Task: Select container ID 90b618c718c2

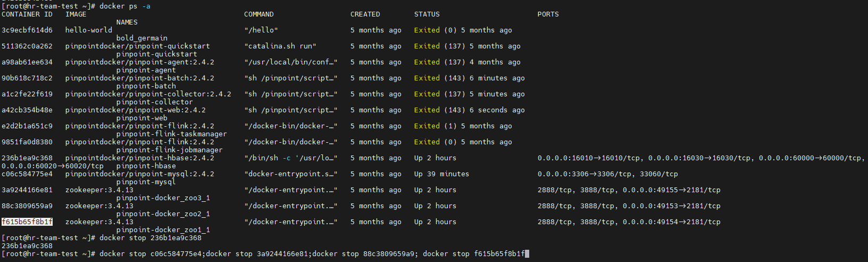Action: pos(27,78)
